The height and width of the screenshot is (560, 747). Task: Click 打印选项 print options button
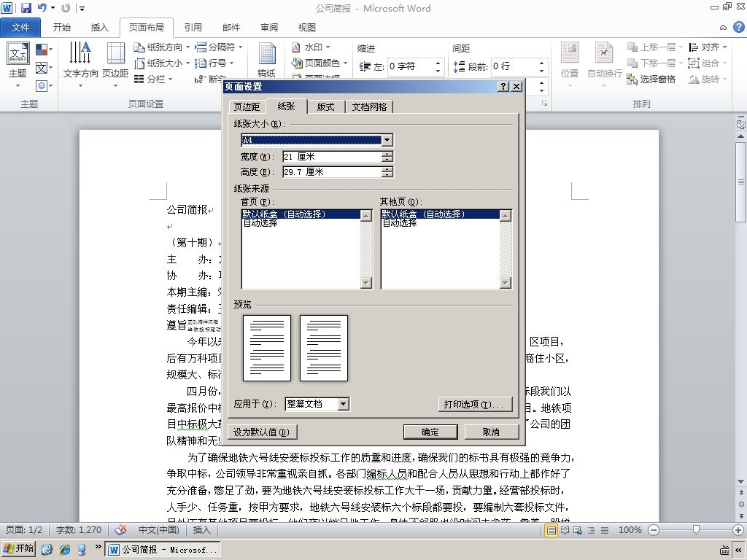click(x=475, y=404)
